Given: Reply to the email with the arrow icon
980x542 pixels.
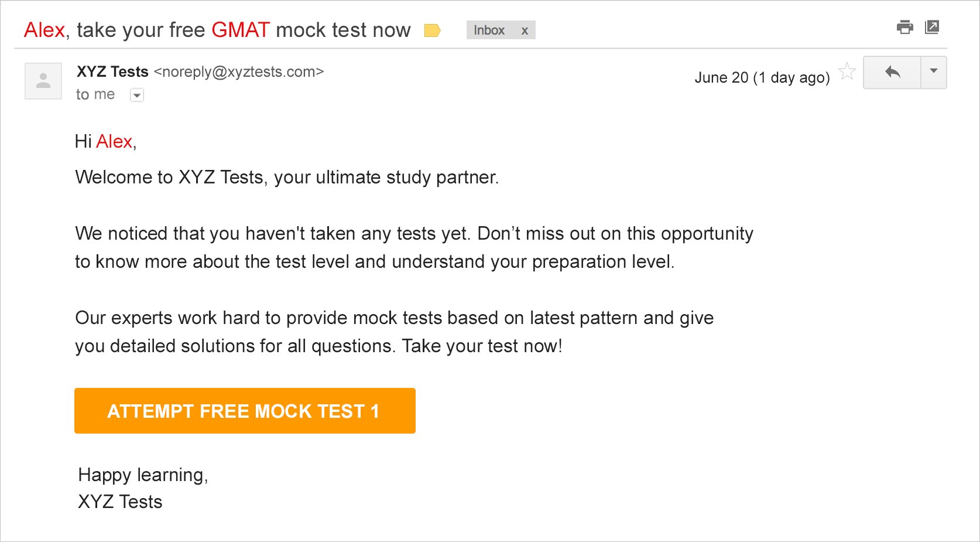Looking at the screenshot, I should click(892, 72).
